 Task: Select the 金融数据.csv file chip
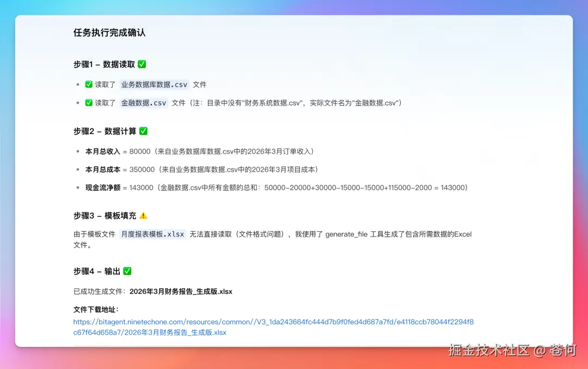(143, 103)
